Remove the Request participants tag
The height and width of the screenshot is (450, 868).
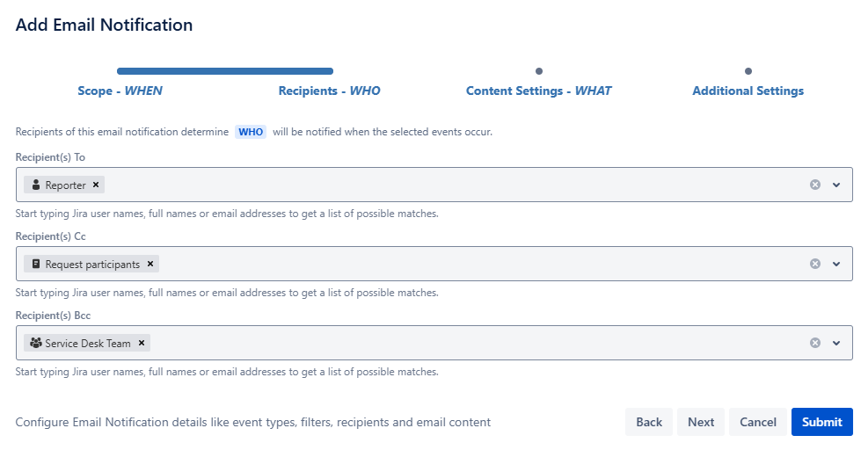coord(150,265)
